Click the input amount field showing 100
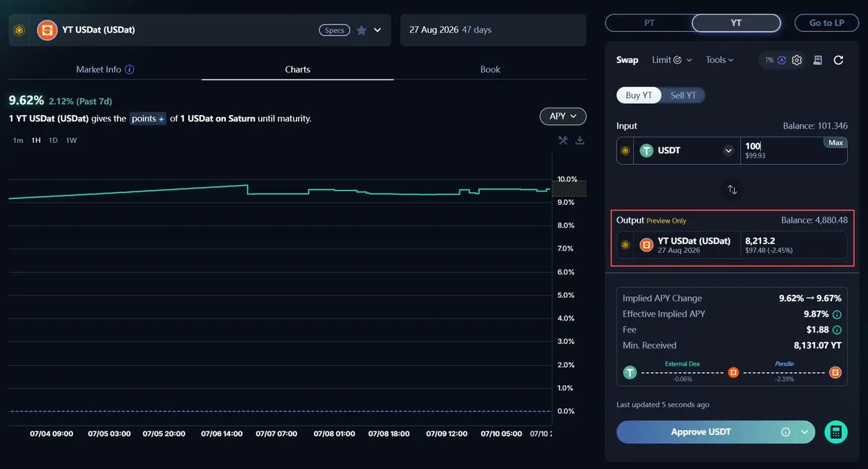The width and height of the screenshot is (868, 469). click(793, 150)
